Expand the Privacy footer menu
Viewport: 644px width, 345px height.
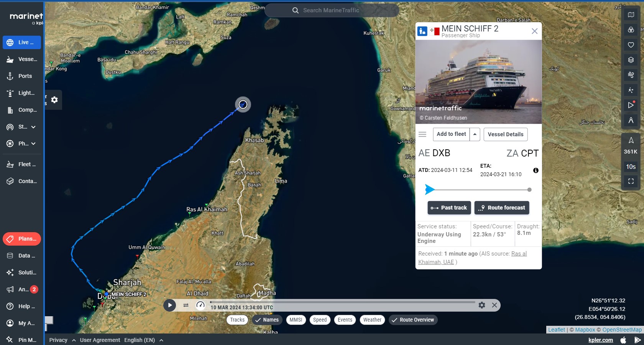(x=62, y=340)
